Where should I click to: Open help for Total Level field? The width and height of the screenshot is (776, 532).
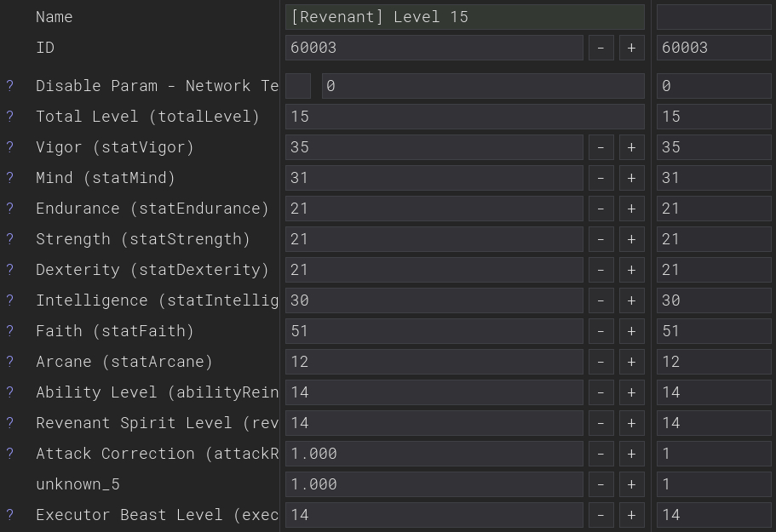(x=10, y=117)
